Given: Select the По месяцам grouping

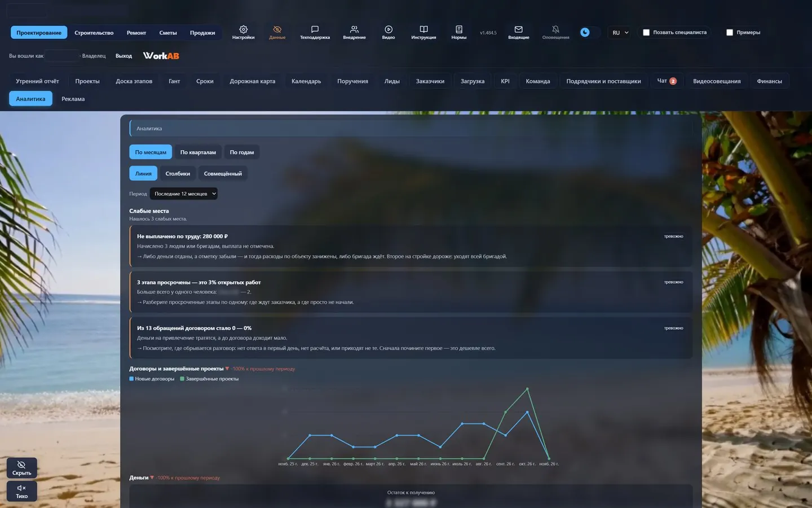Looking at the screenshot, I should 151,152.
